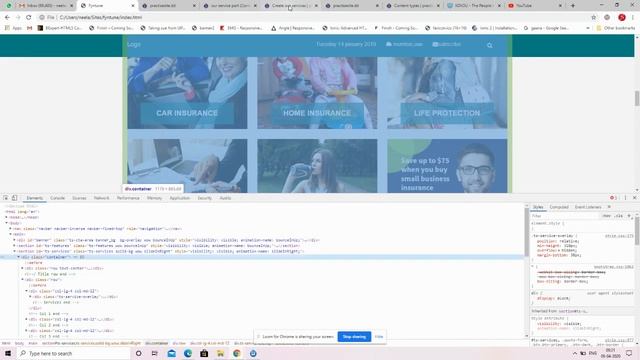Image resolution: width=640 pixels, height=360 pixels.
Task: Toggle the :hov element state button
Action: (x=607, y=216)
